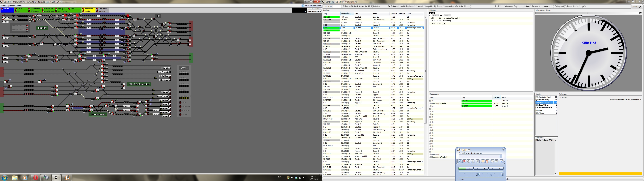Open the Rufnummer dropdown in Zoiper
The image size is (644, 181).
coord(501,156)
